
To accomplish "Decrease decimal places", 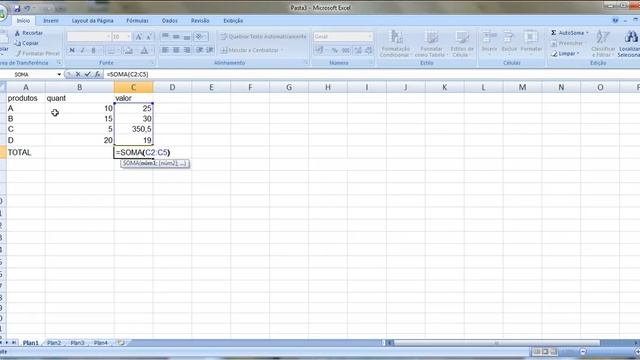I will [369, 50].
